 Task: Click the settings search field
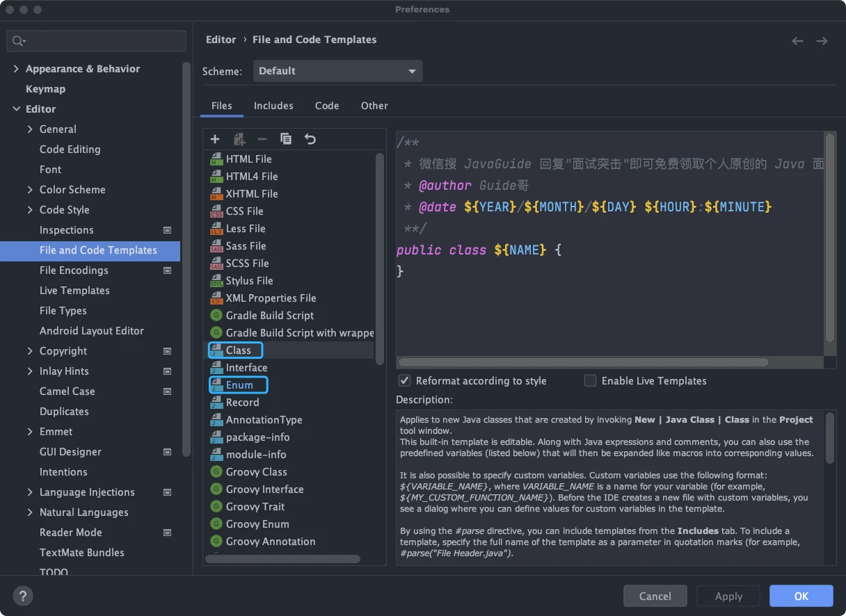(97, 41)
